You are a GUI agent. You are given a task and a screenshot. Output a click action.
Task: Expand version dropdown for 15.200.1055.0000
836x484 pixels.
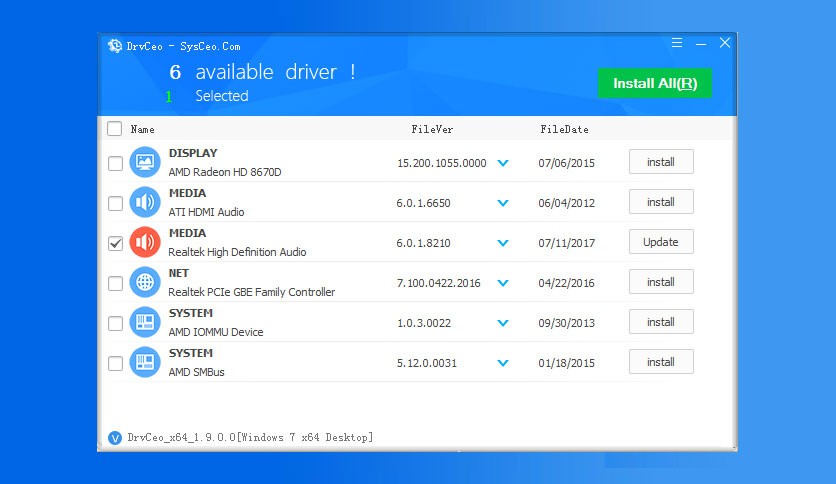(x=503, y=163)
